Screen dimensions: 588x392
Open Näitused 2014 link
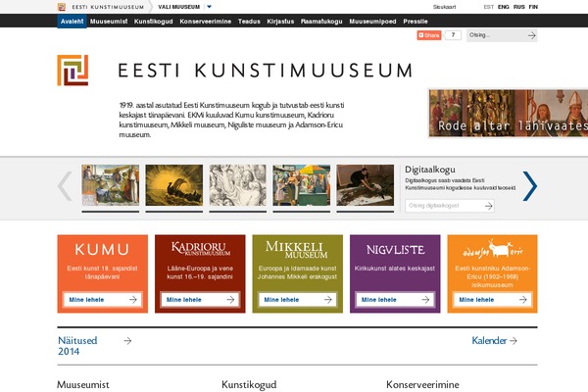coord(77,346)
